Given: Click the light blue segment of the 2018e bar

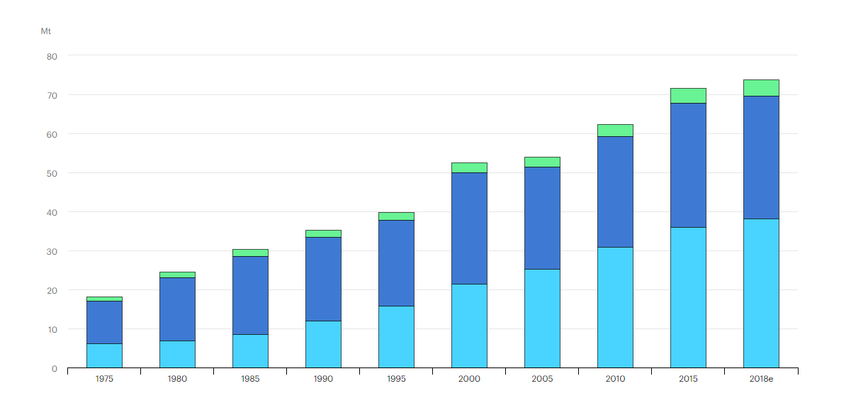Looking at the screenshot, I should 761,293.
